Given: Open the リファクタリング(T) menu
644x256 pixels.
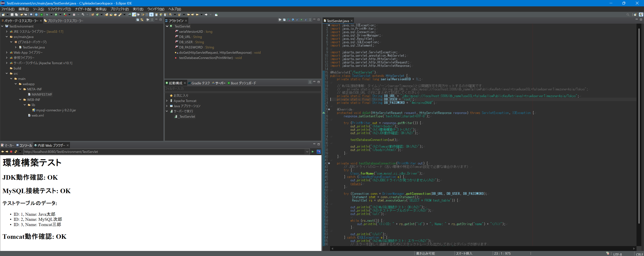Looking at the screenshot, I should tap(59, 9).
